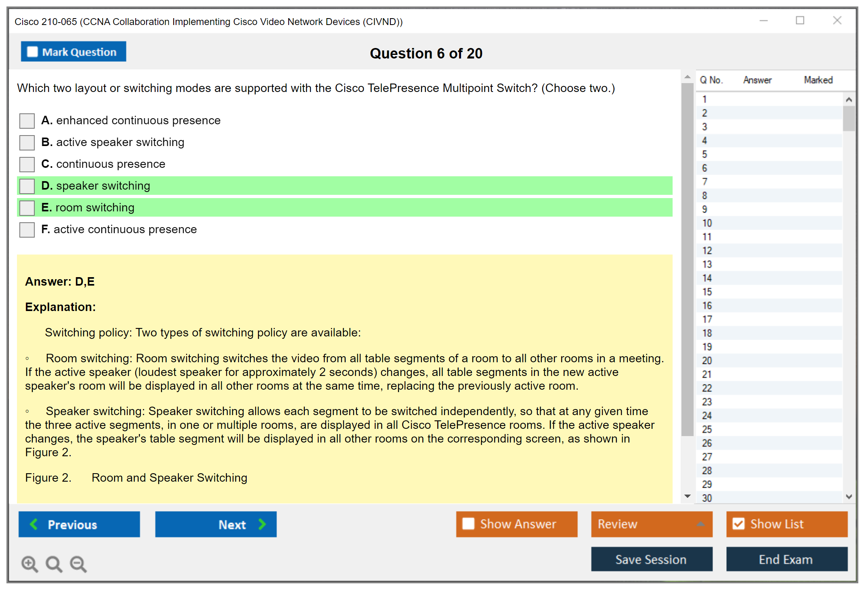Check option D speaker switching
The width and height of the screenshot is (868, 593).
[x=27, y=186]
